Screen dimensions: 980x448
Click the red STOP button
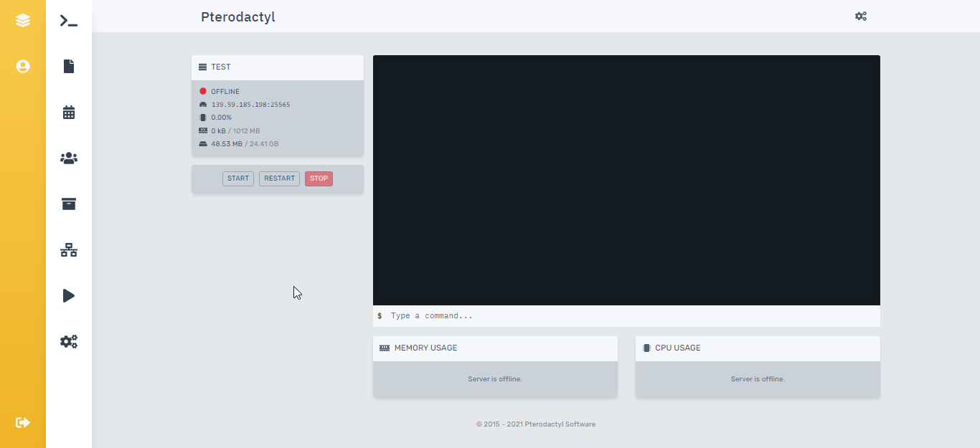[319, 178]
